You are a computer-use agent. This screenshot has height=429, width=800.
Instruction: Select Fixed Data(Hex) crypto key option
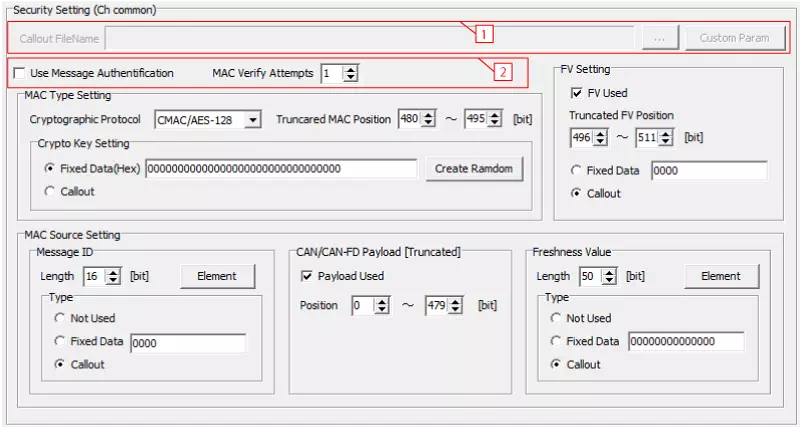click(49, 168)
